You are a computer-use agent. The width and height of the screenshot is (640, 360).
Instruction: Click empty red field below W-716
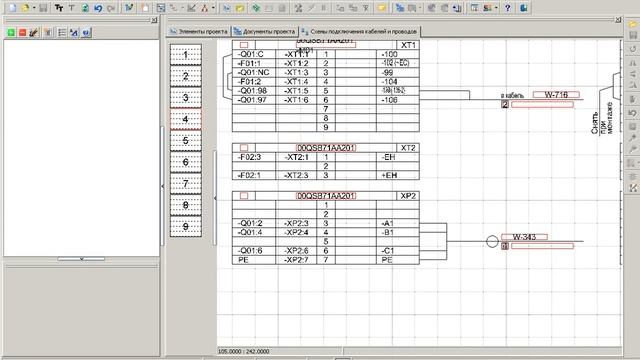tap(542, 104)
